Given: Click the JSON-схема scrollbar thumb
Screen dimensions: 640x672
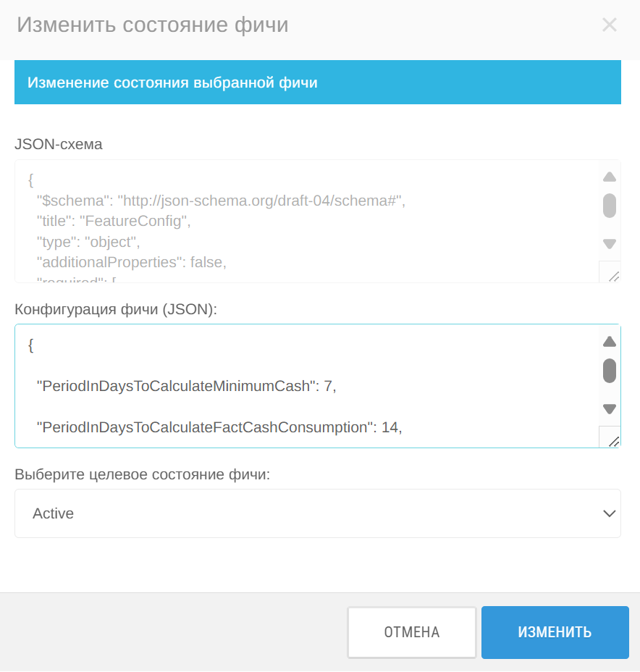Looking at the screenshot, I should [x=609, y=206].
